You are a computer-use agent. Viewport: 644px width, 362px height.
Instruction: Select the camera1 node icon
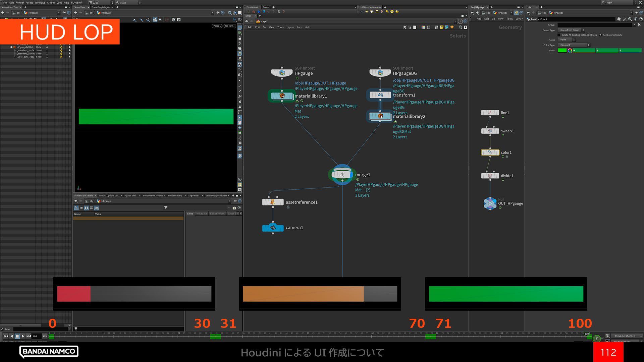click(273, 228)
